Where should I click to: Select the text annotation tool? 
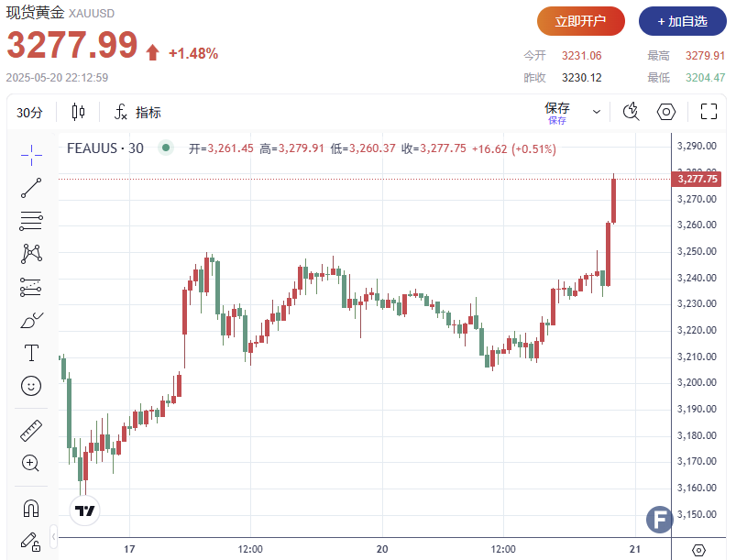(x=31, y=353)
